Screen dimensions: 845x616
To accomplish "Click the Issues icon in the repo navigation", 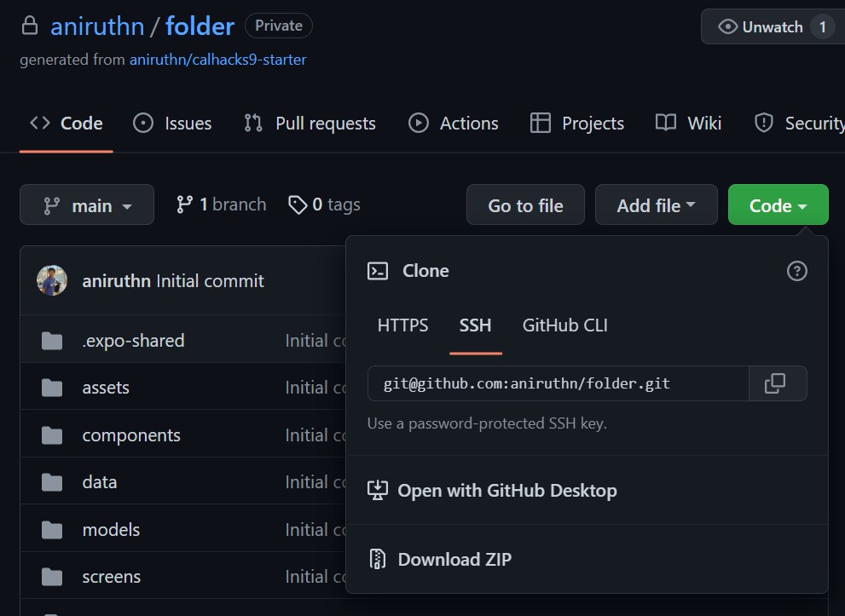I will point(142,123).
